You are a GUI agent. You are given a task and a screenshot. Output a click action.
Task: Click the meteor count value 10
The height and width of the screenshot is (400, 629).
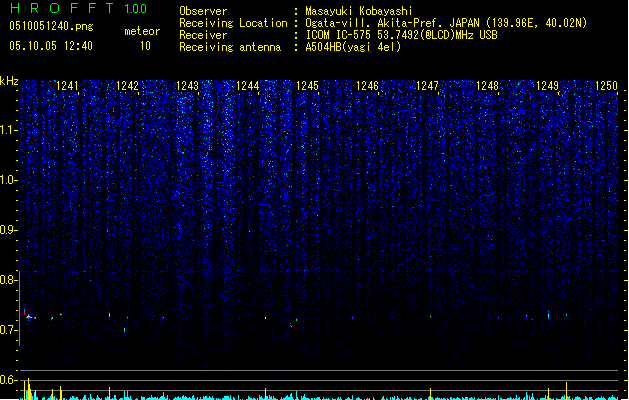145,46
